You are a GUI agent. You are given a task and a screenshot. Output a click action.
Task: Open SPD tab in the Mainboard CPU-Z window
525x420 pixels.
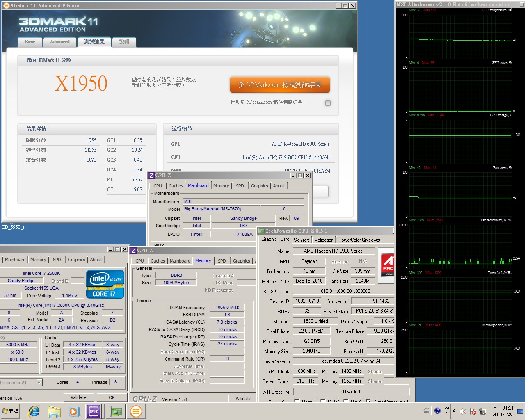(240, 186)
